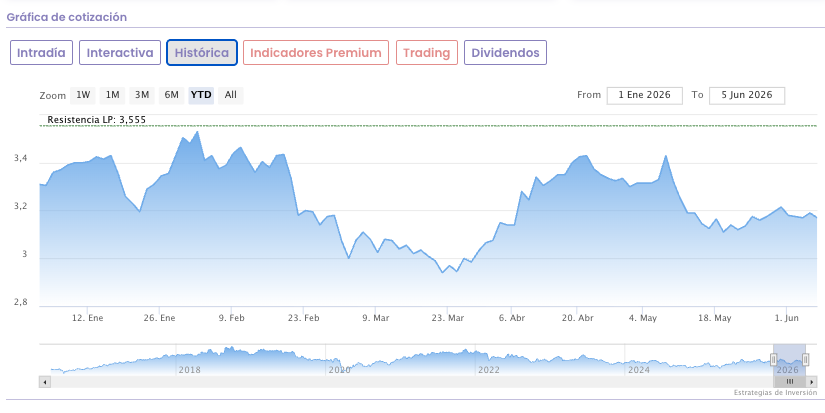Open the Dividendos tab
The height and width of the screenshot is (413, 825).
[x=505, y=53]
